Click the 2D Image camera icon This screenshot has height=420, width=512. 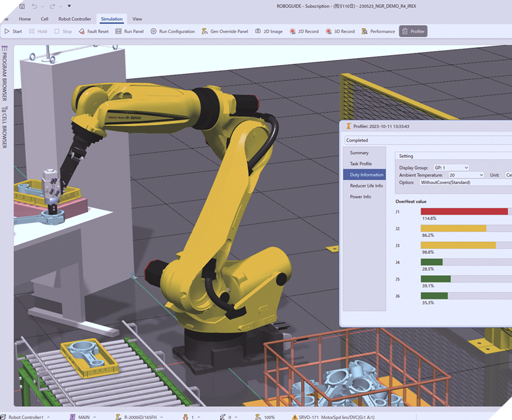click(x=258, y=31)
